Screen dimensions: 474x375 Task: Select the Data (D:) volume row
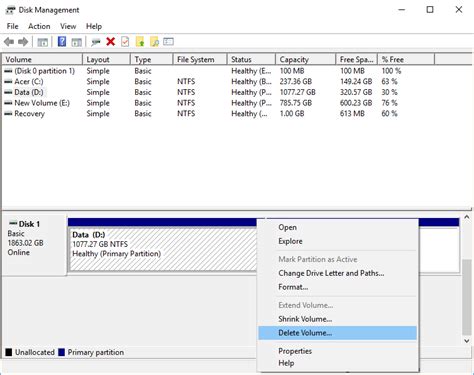pyautogui.click(x=219, y=92)
